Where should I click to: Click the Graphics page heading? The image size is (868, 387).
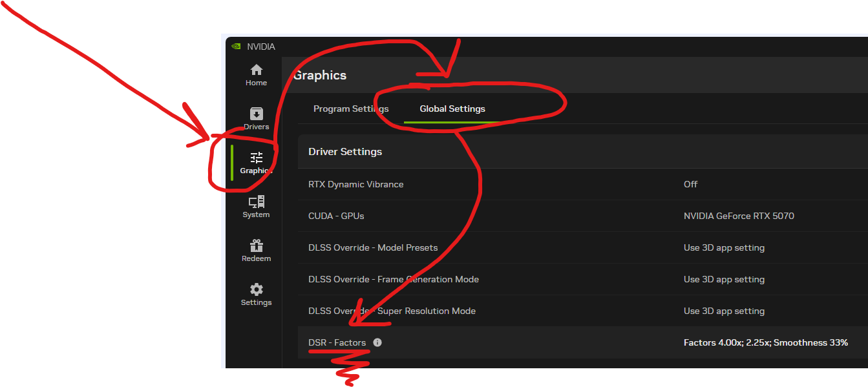tap(320, 76)
